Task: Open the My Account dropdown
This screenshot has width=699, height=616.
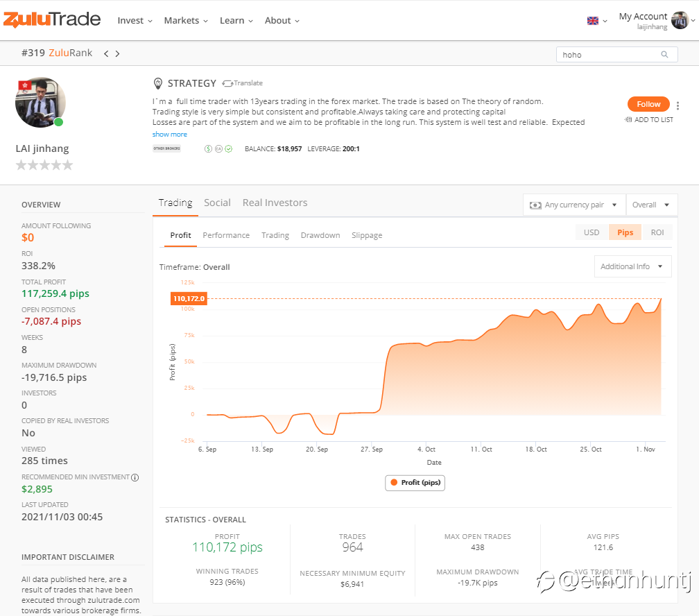Action: pos(657,21)
